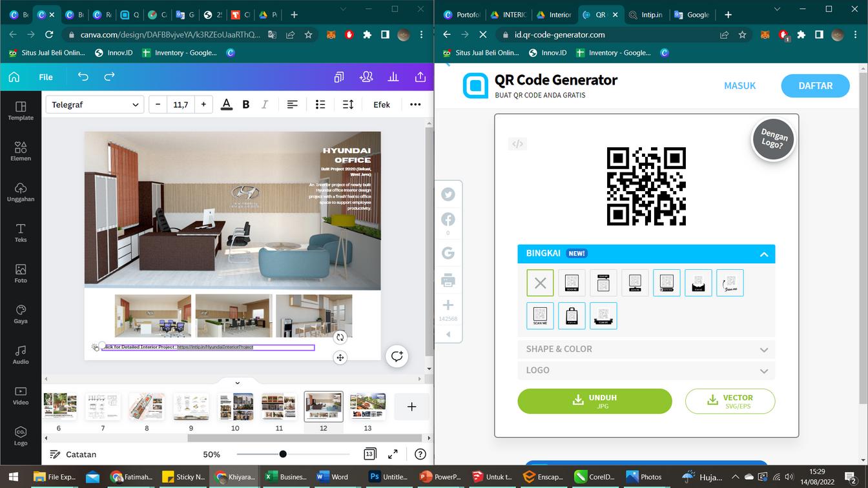Screen dimensions: 868x488
Task: Select the envelope QR frame
Action: coord(698,283)
